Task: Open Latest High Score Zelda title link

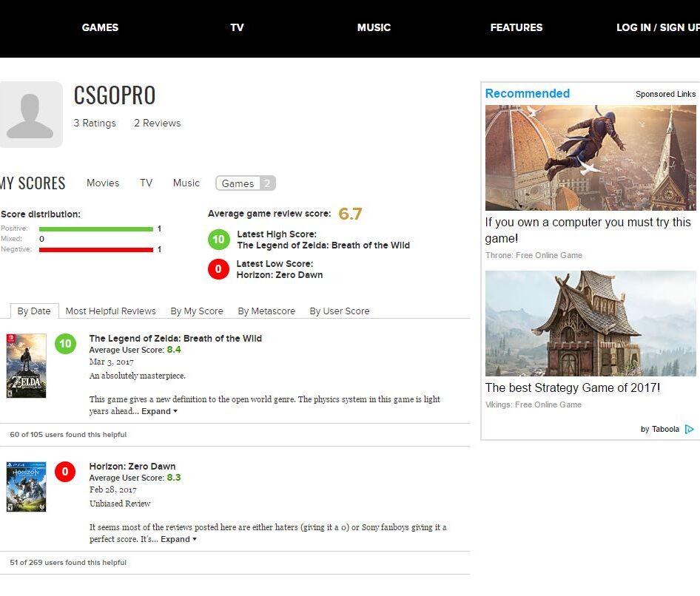Action: [x=323, y=245]
